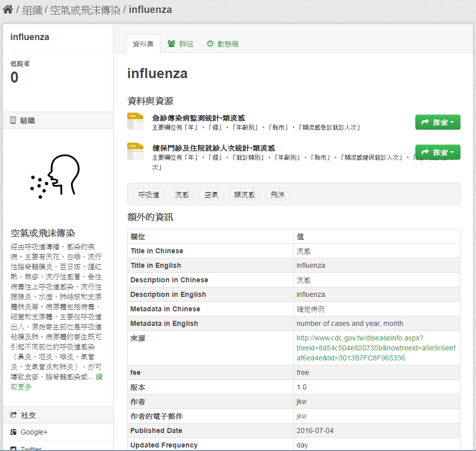Expand 探索 dropdown for 急診傳染病監測統計
The image size is (476, 451).
pyautogui.click(x=437, y=122)
